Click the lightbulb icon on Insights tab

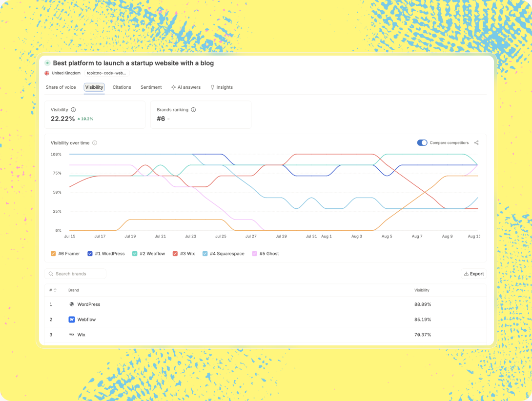pyautogui.click(x=212, y=87)
